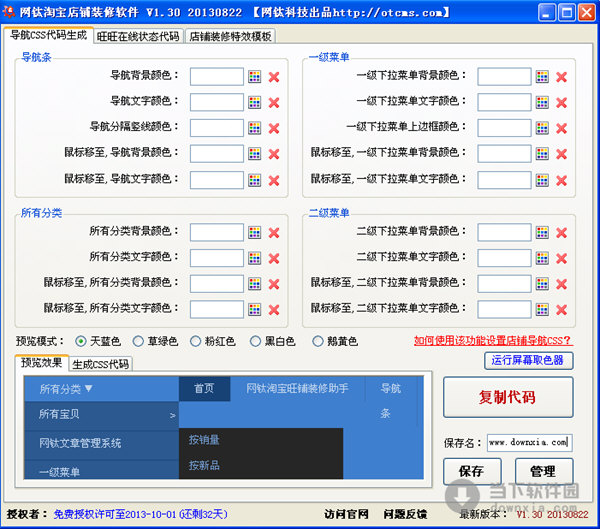Open color picker for 一级下拉菜单背景颜色

[542, 77]
